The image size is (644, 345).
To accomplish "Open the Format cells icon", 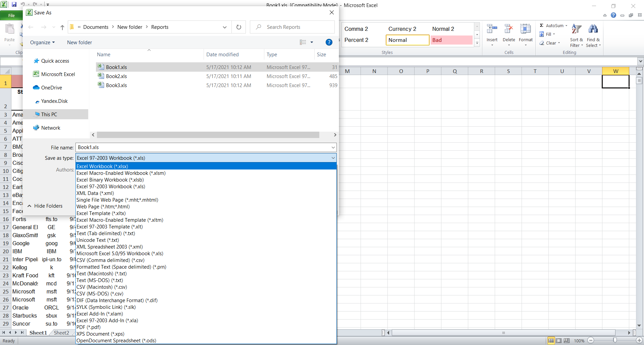I will click(x=525, y=29).
